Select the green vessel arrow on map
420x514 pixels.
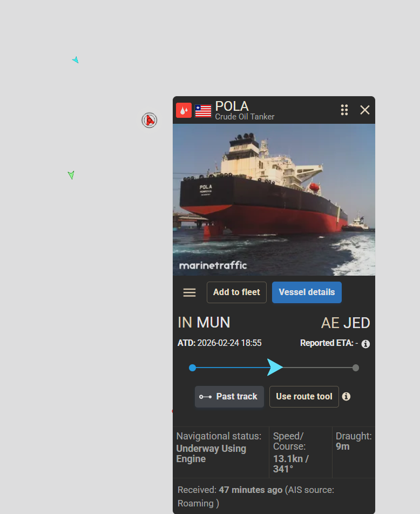(71, 175)
